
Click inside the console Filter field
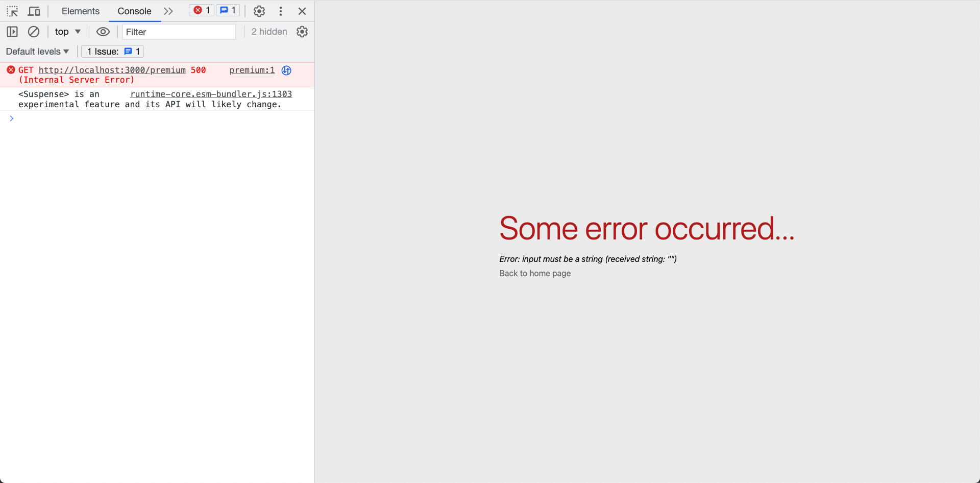click(x=179, y=32)
